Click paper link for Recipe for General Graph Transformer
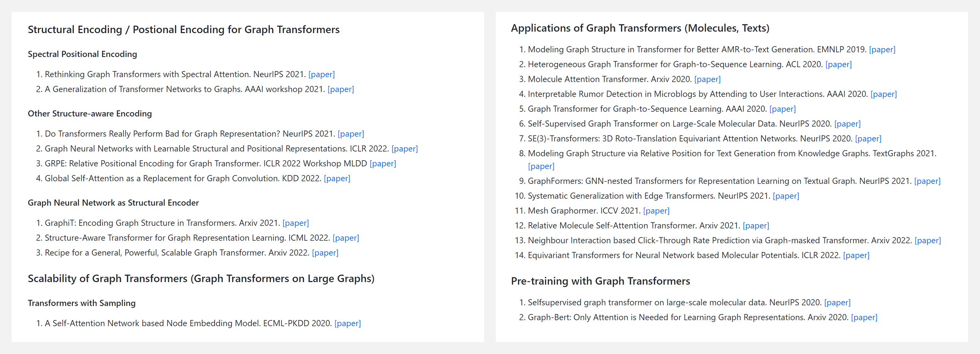Screen dimensions: 980x354 [325, 253]
